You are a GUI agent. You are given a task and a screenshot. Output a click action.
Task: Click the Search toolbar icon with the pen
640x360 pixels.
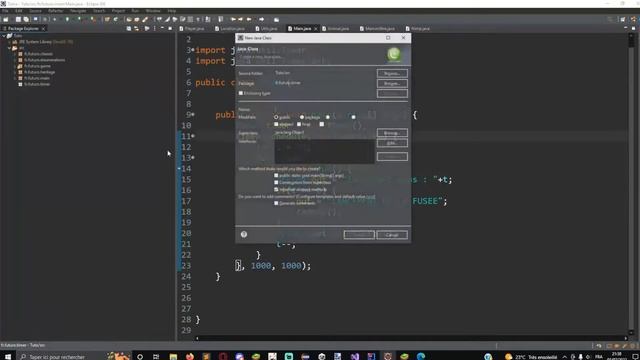145,19
